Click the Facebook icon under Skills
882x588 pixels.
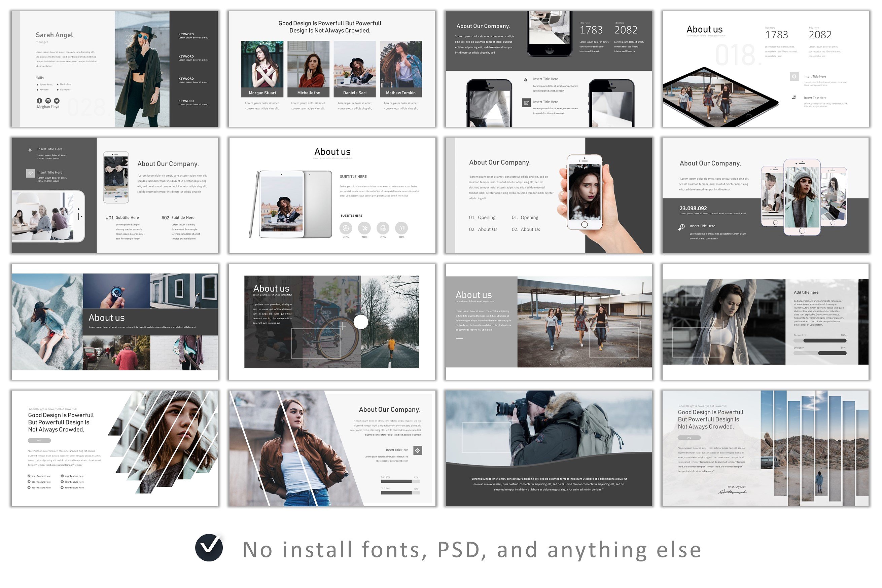pyautogui.click(x=39, y=101)
